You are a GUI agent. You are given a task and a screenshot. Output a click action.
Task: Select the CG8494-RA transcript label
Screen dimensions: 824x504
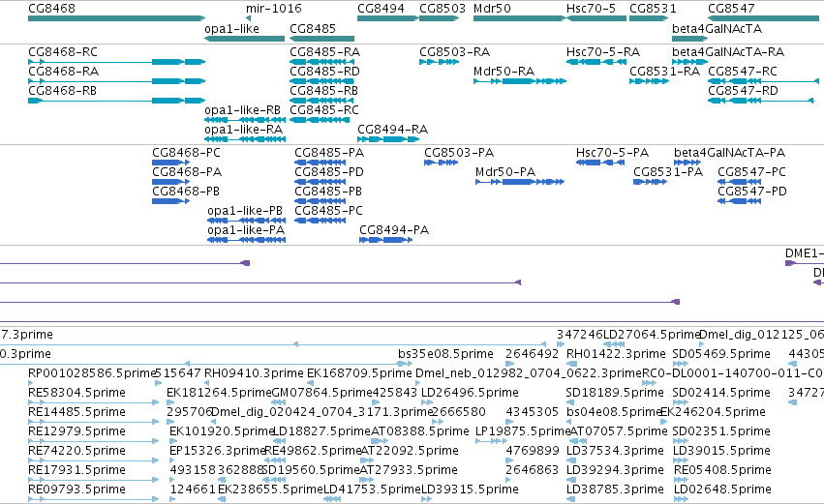(392, 130)
